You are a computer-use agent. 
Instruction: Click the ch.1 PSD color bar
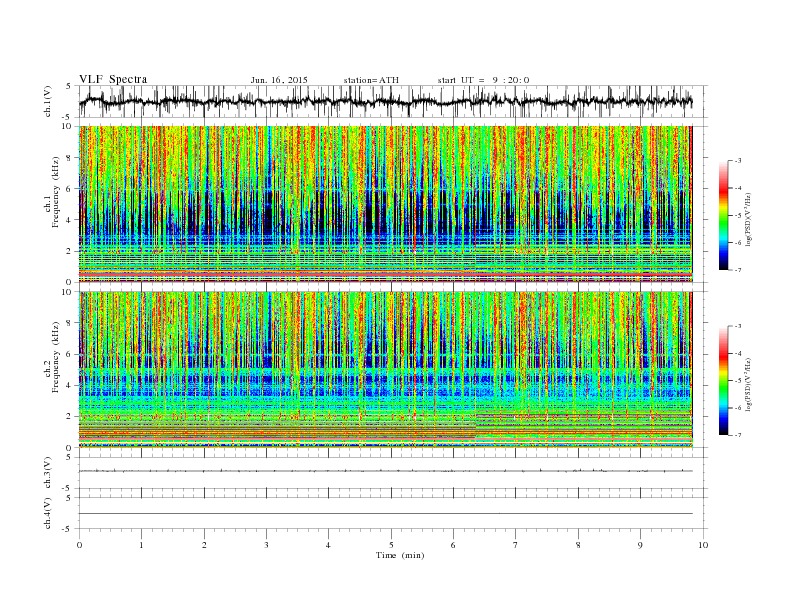(724, 215)
